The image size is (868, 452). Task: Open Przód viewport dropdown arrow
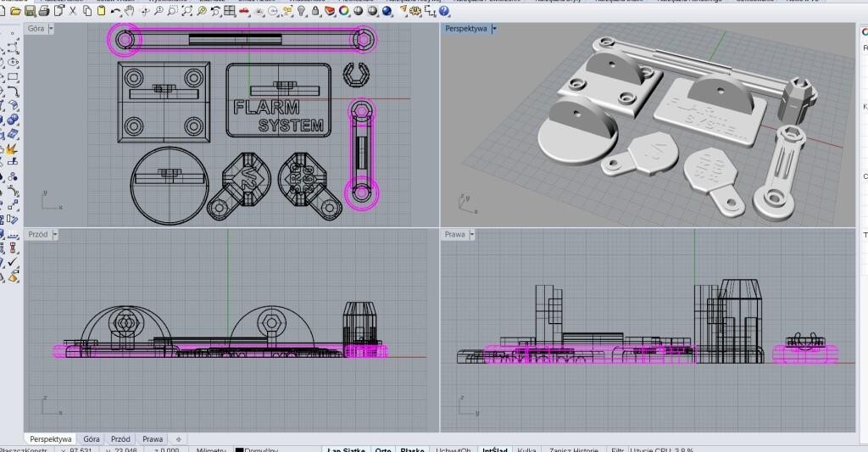pos(55,235)
